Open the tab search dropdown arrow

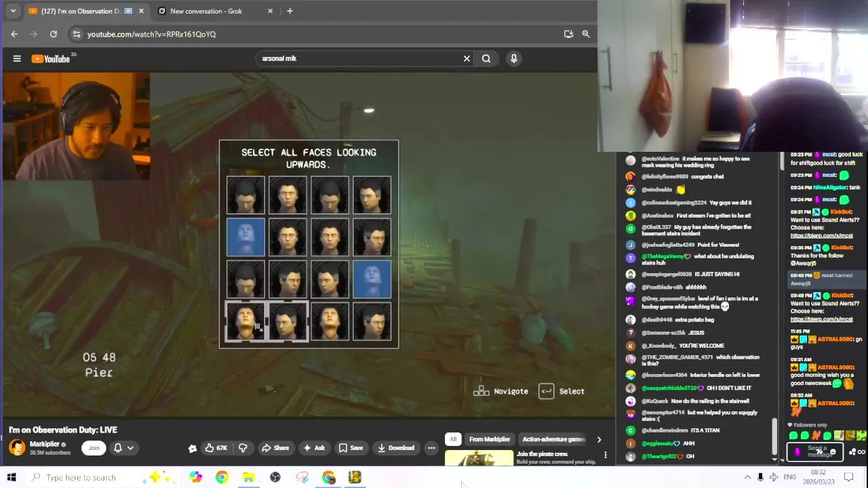[x=13, y=11]
